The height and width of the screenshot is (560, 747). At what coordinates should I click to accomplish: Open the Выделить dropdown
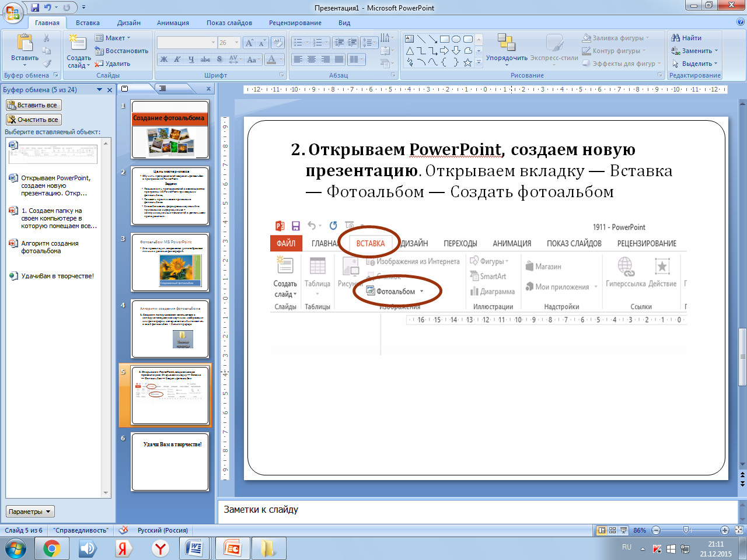[x=694, y=64]
